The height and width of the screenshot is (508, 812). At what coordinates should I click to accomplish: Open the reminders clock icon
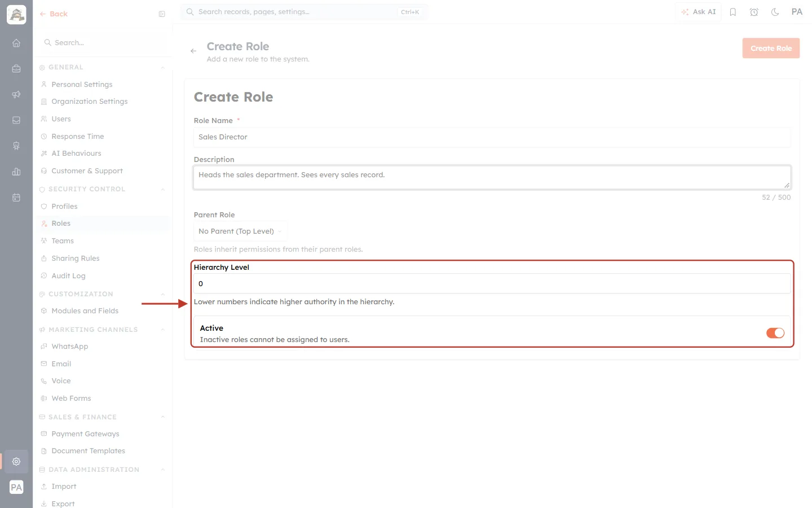[754, 12]
